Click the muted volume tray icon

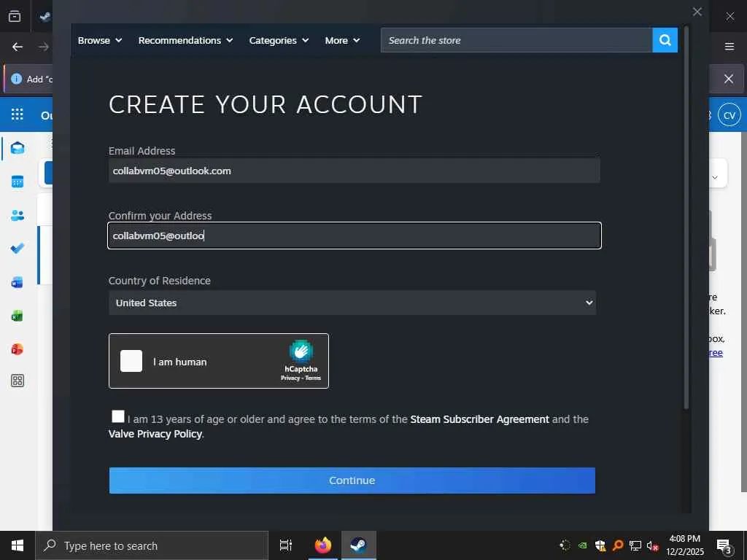tap(653, 545)
